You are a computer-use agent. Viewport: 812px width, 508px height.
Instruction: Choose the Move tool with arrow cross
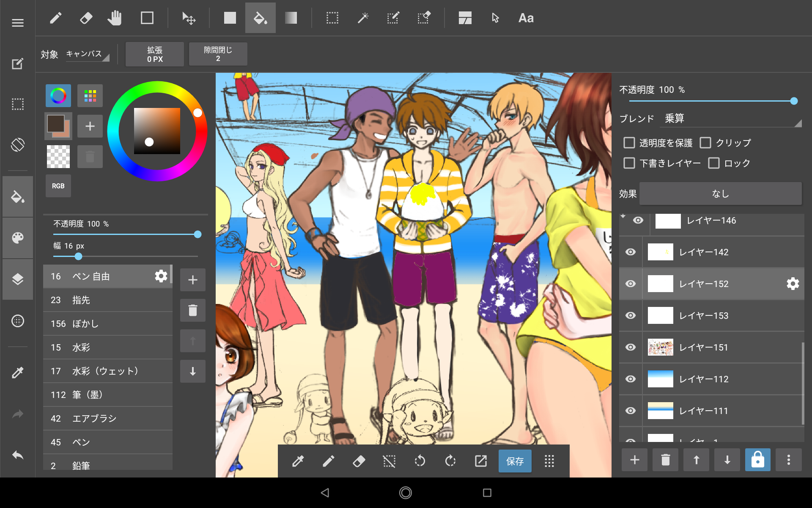[x=189, y=18]
